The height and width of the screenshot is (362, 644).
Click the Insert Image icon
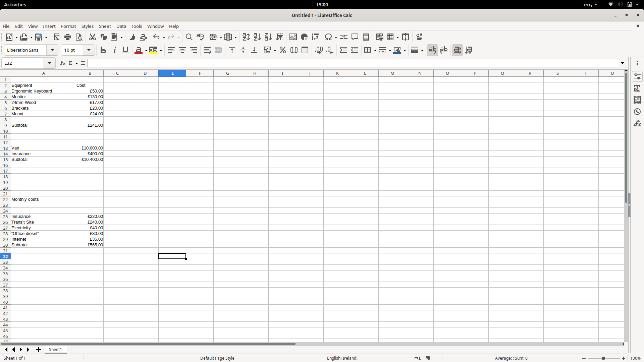click(x=293, y=37)
